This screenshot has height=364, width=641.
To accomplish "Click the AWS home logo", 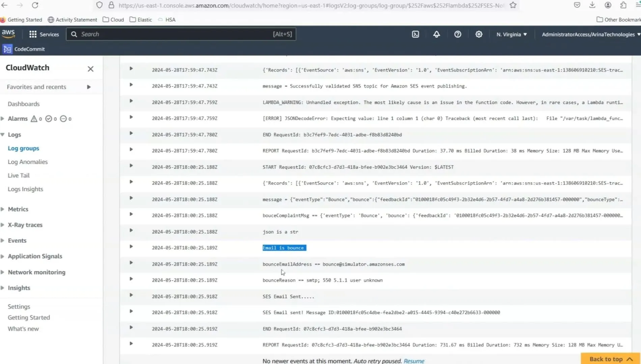I will [x=9, y=33].
